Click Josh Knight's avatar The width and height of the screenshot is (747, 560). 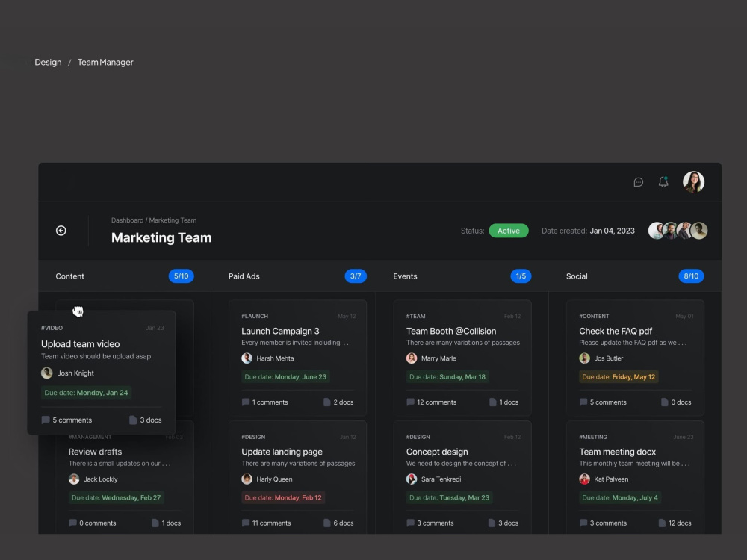point(46,373)
